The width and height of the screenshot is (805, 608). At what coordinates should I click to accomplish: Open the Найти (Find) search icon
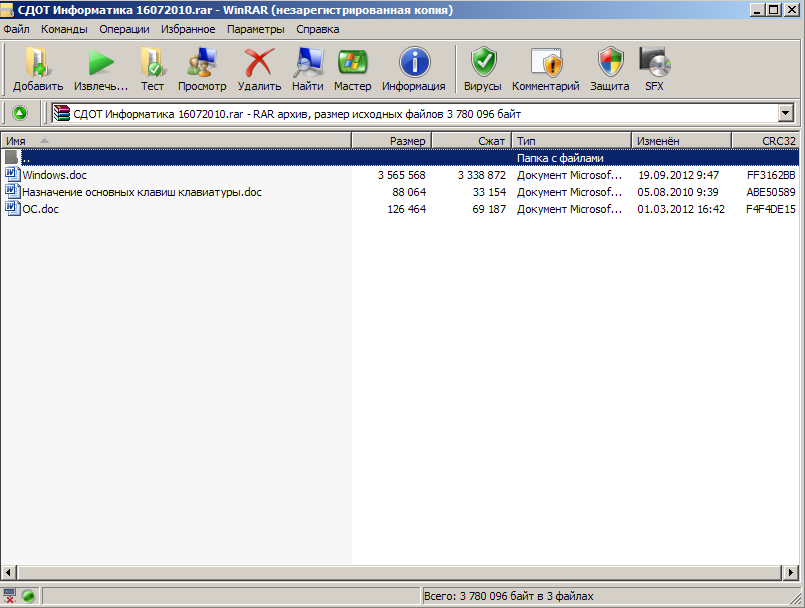(308, 63)
